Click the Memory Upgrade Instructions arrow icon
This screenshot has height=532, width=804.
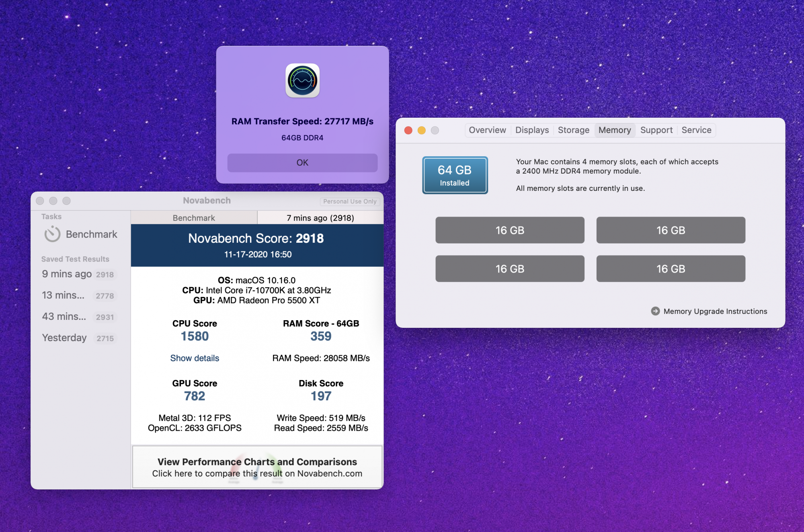(x=655, y=311)
